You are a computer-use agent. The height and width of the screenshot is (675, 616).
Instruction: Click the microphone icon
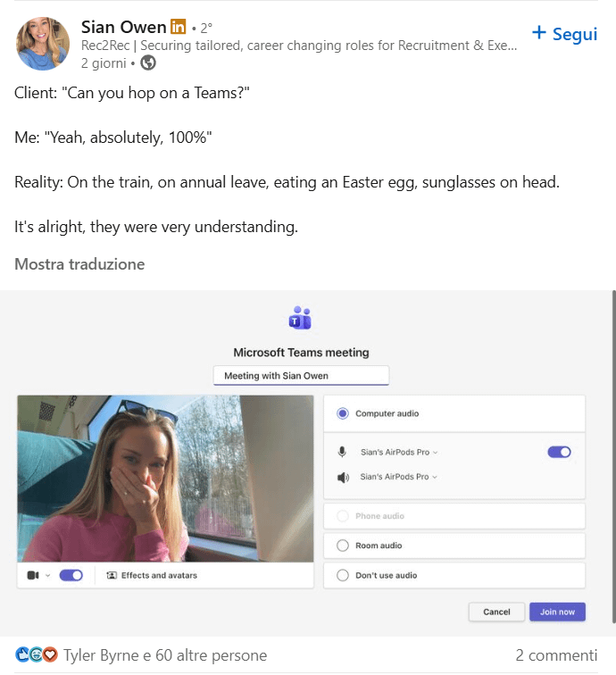tap(342, 453)
